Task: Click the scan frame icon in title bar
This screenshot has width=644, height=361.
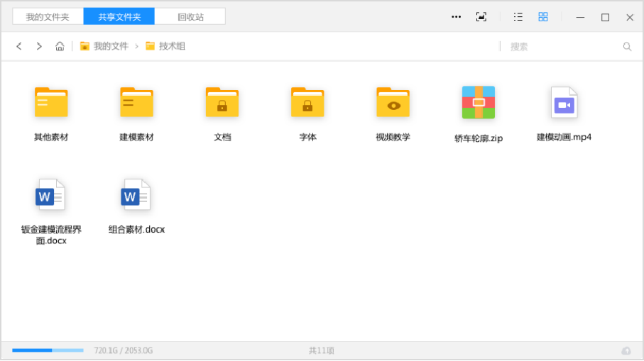Action: [x=481, y=17]
